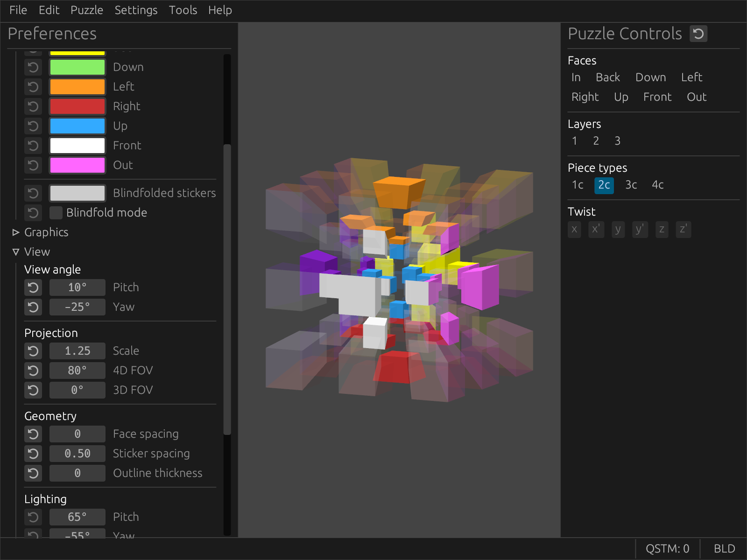747x560 pixels.
Task: Click the BLD status bar button
Action: pyautogui.click(x=724, y=549)
